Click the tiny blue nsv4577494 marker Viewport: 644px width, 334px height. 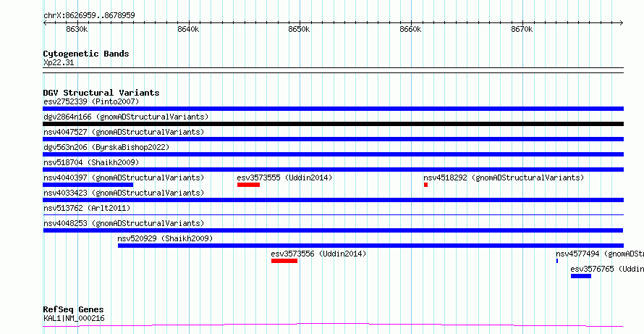pyautogui.click(x=557, y=261)
